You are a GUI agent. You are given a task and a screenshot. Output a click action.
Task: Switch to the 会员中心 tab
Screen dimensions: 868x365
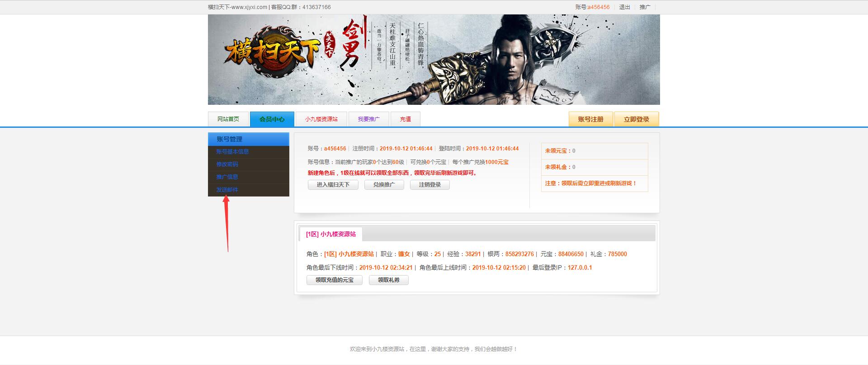272,119
